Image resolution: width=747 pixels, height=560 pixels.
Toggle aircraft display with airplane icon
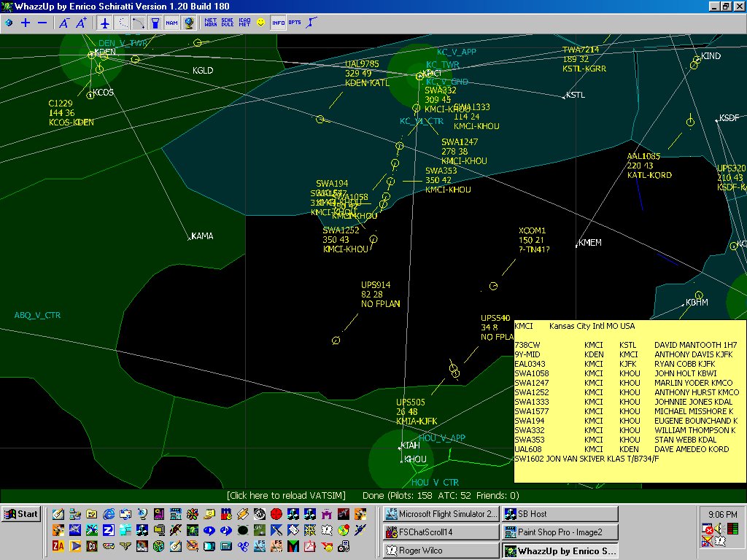click(x=105, y=23)
